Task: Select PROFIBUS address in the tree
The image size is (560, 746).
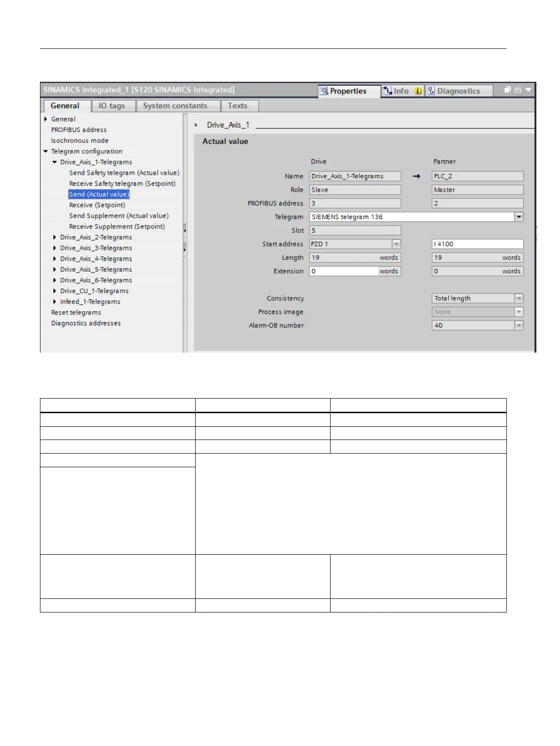Action: [x=79, y=130]
